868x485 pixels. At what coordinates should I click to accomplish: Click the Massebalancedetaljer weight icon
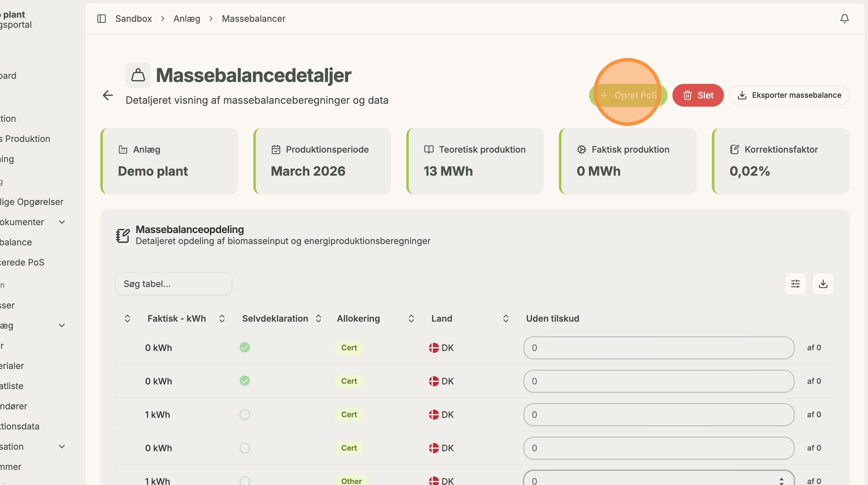(x=138, y=75)
